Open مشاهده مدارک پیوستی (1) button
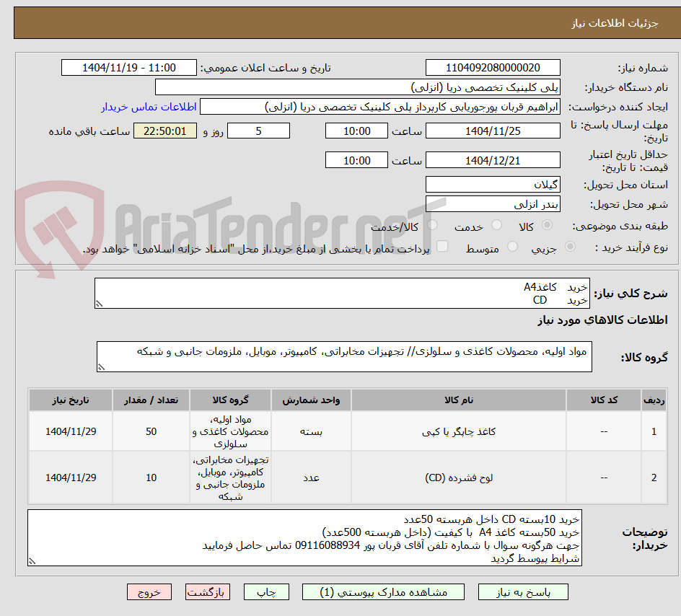 click(x=383, y=592)
